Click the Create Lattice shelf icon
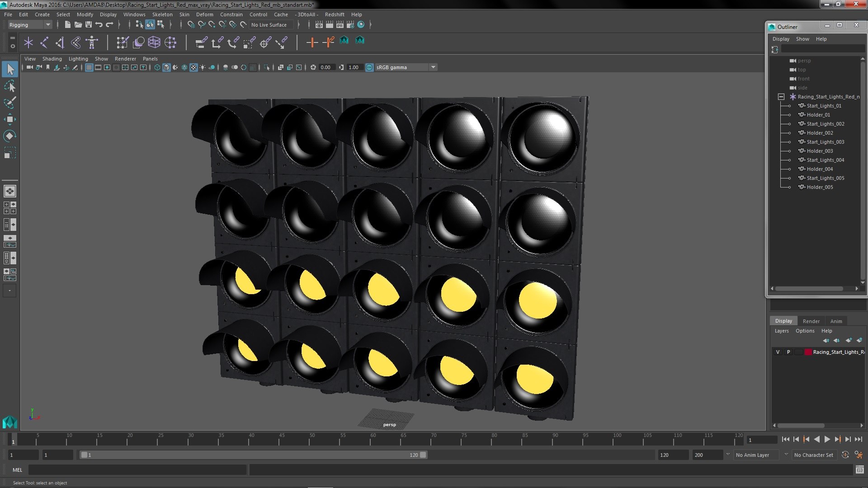Image resolution: width=868 pixels, height=488 pixels. pos(154,42)
